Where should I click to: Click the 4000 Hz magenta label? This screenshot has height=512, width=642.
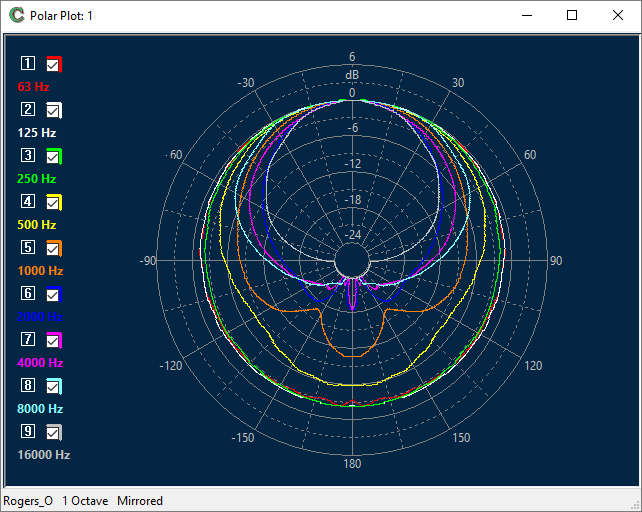[40, 363]
